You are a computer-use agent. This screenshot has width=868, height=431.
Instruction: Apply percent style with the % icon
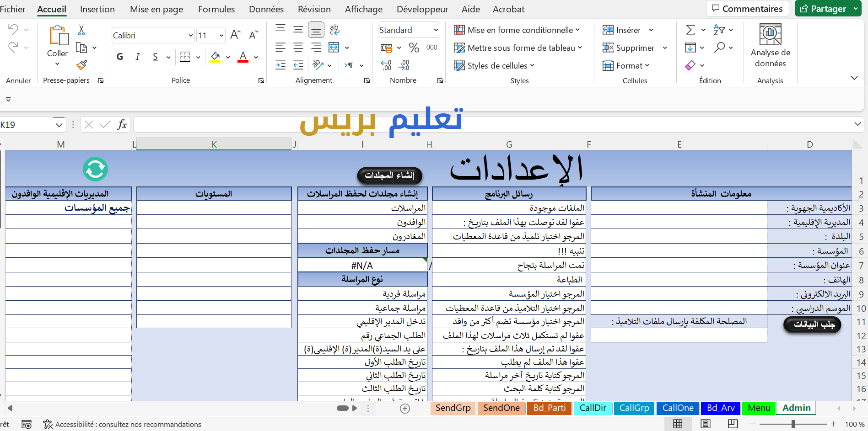coord(414,48)
